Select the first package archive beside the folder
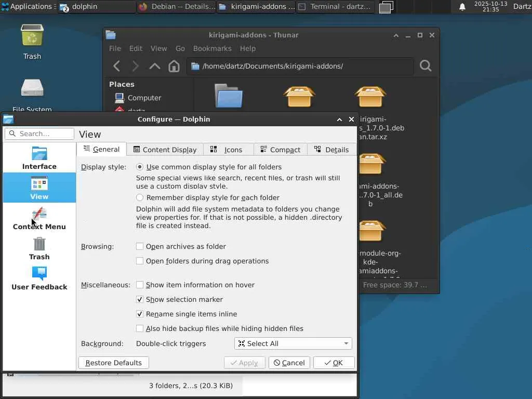The width and height of the screenshot is (532, 399). pyautogui.click(x=299, y=97)
